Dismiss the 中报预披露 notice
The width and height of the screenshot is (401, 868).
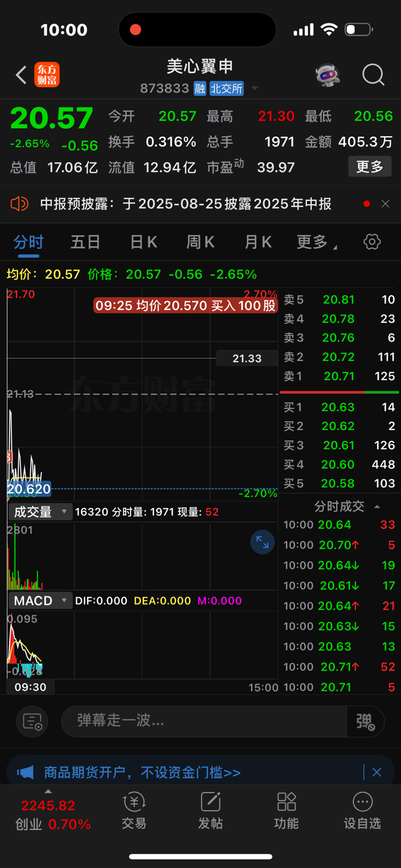pyautogui.click(x=385, y=204)
